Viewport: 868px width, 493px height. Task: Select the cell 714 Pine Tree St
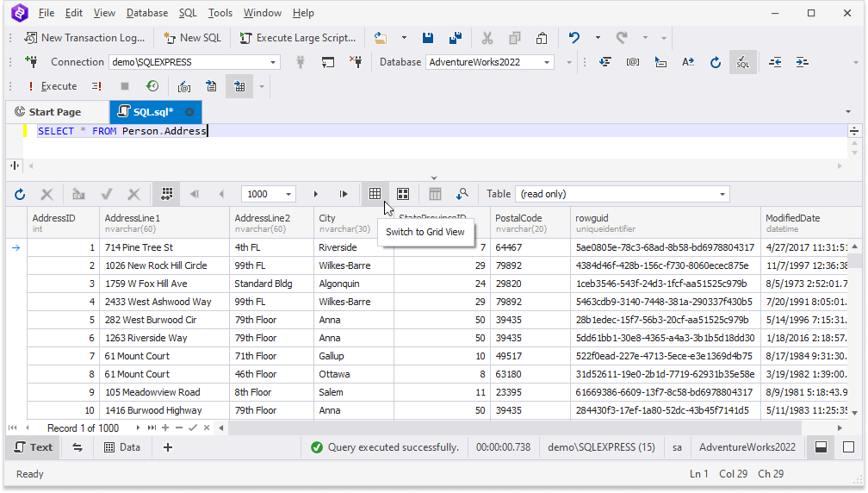165,247
